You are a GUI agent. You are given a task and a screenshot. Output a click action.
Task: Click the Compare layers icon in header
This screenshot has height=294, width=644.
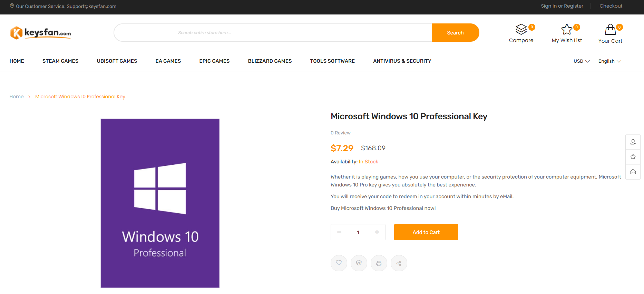[521, 30]
